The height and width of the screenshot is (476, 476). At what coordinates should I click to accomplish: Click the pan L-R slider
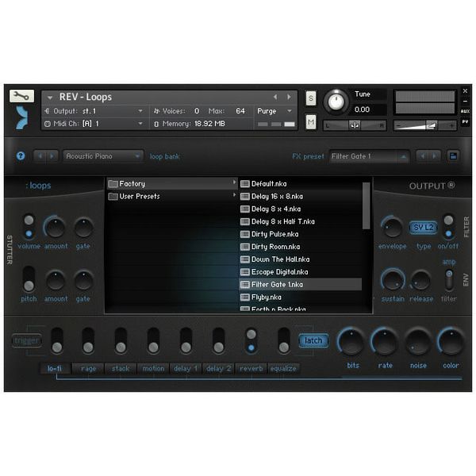click(x=355, y=125)
